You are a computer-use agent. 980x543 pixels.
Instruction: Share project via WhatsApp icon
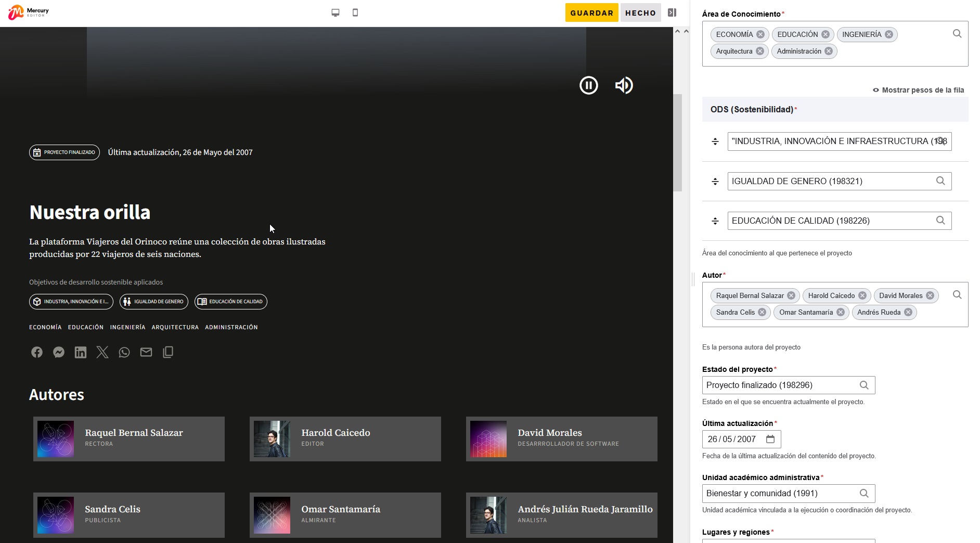coord(124,353)
